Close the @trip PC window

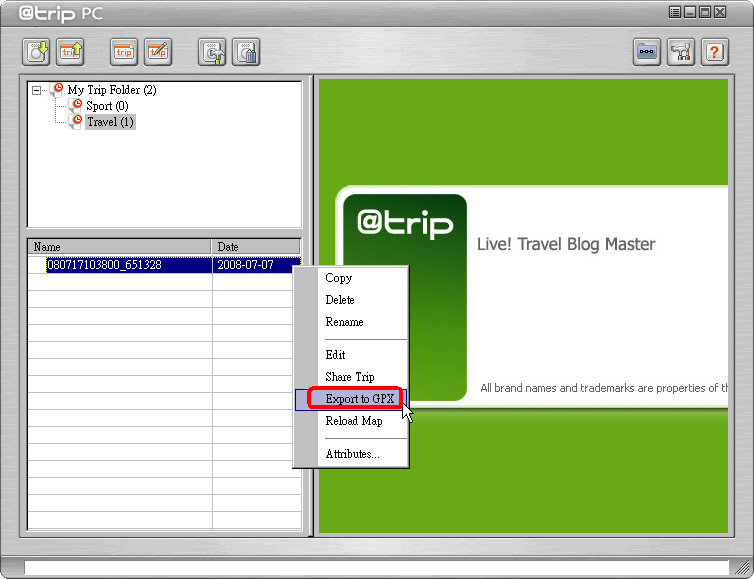pos(720,12)
